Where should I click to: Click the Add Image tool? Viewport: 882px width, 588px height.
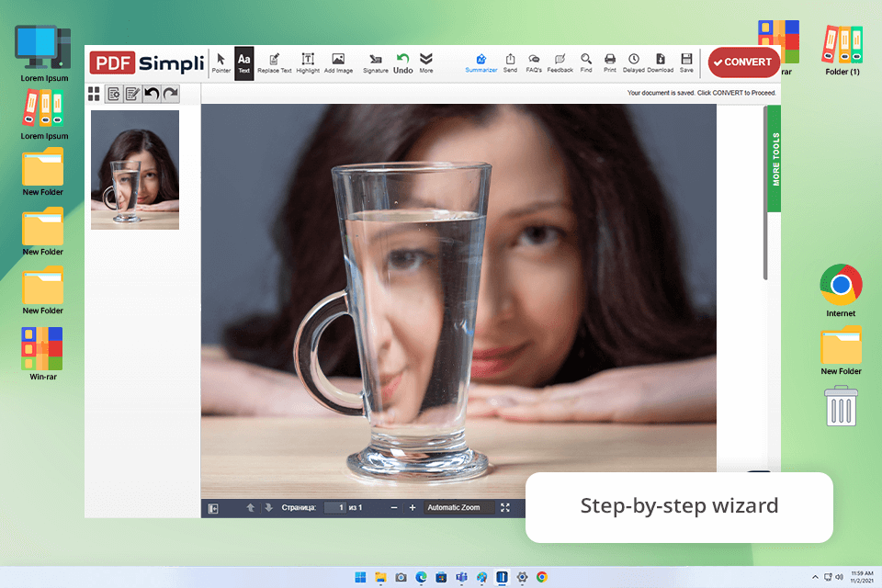click(338, 63)
